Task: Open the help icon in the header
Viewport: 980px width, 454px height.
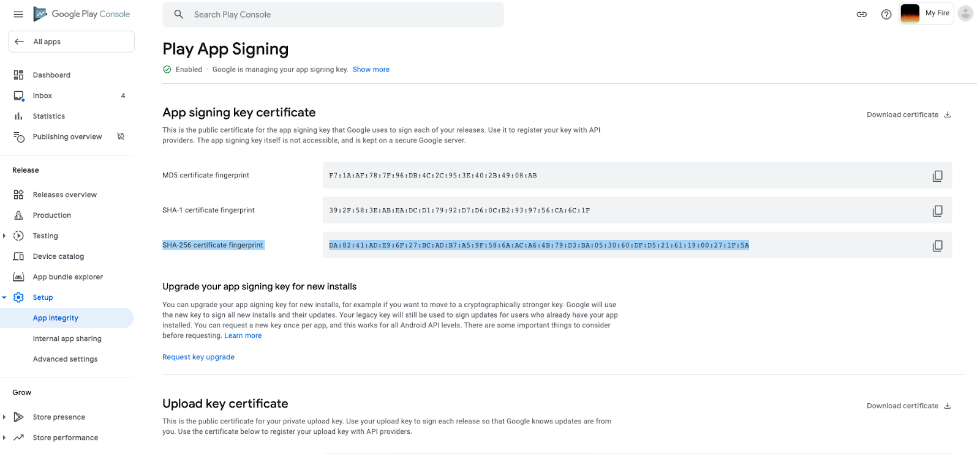Action: (x=886, y=13)
